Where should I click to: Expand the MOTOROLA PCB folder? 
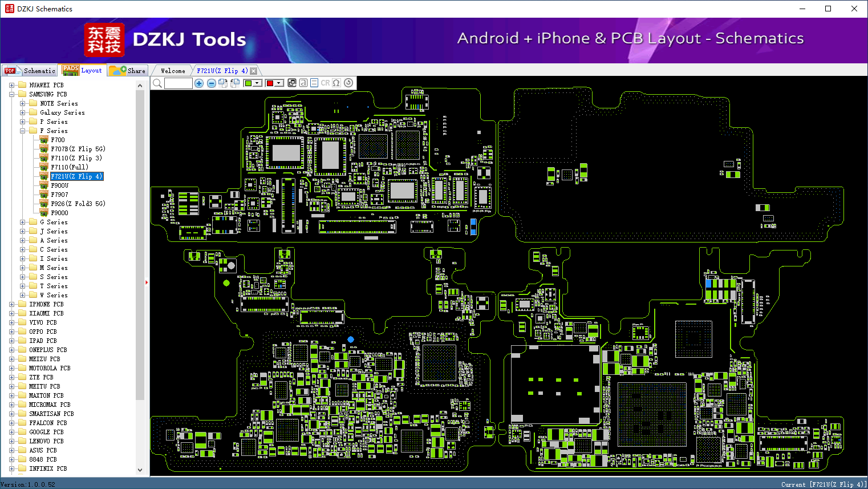(x=12, y=368)
